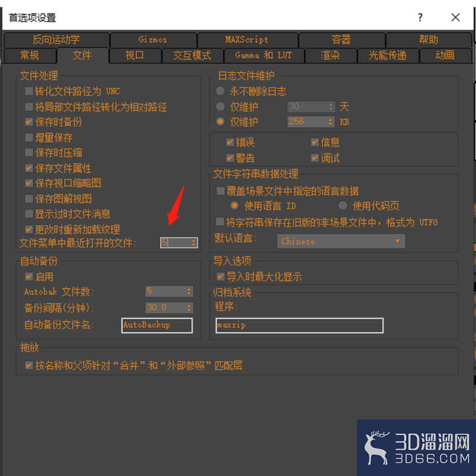Click the maxzip program field
Viewport: 476px width, 476px height.
click(x=299, y=325)
